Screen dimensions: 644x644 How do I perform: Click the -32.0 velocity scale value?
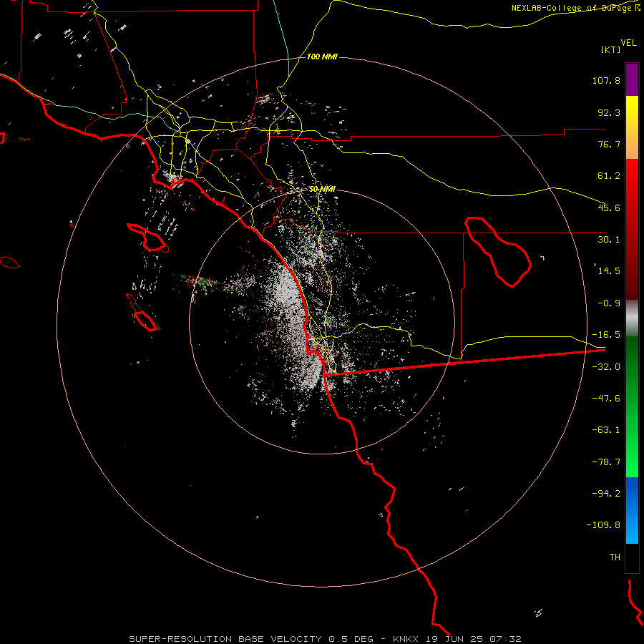606,367
